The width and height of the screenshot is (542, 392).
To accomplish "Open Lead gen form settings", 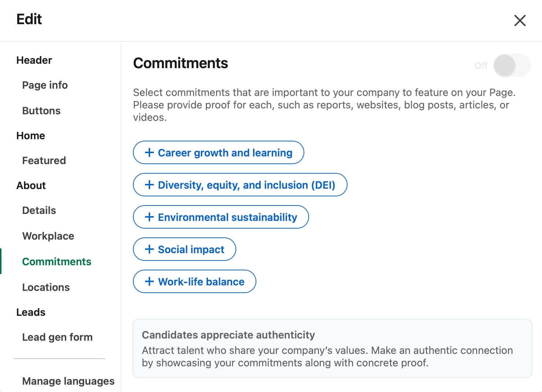I will (x=57, y=337).
